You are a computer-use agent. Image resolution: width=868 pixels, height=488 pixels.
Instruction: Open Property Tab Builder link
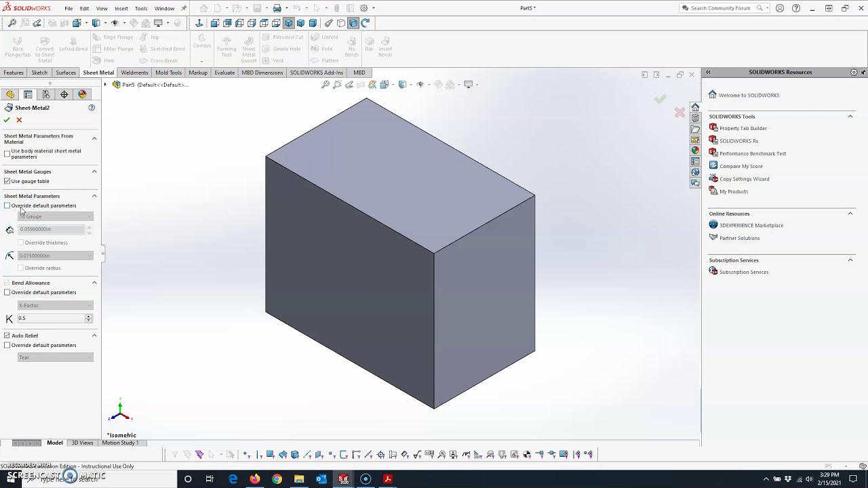tap(743, 128)
